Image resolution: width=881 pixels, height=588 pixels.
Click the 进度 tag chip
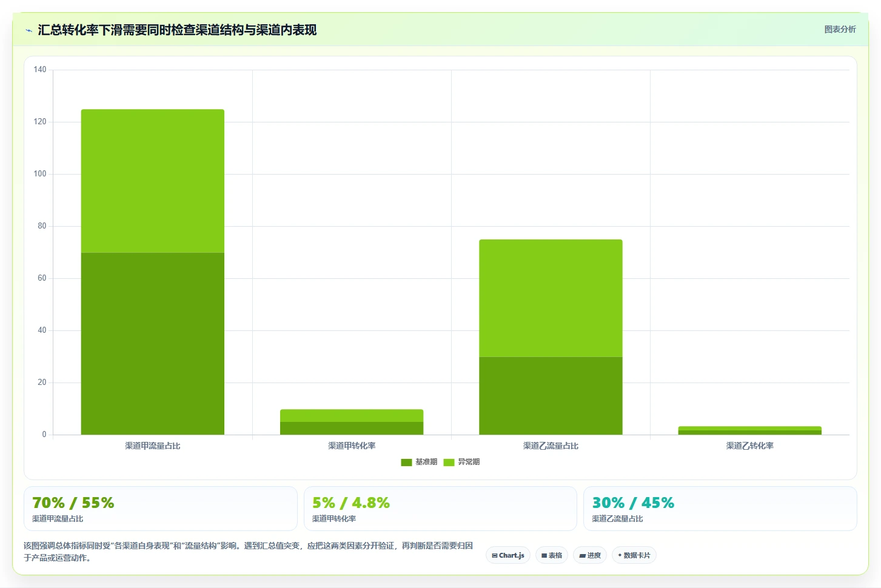pos(590,555)
